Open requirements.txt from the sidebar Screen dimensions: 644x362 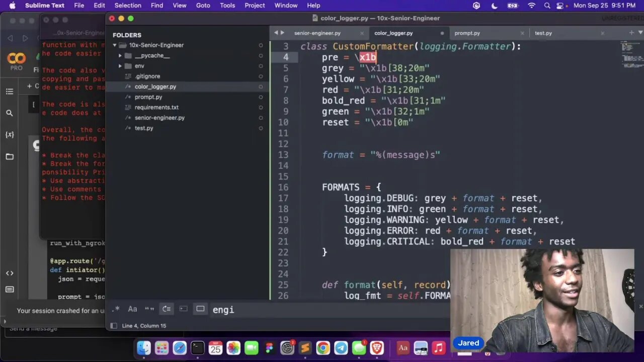(156, 107)
